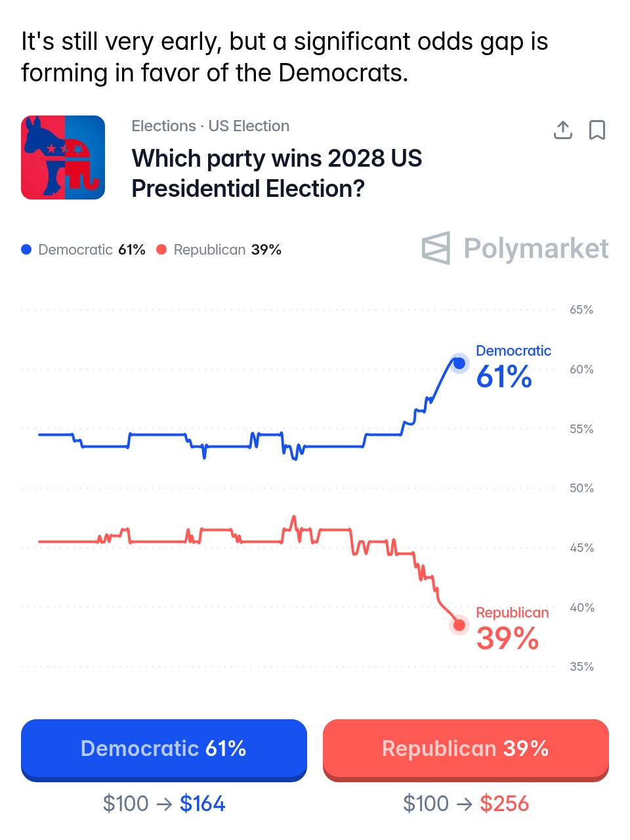Bookmark this election market
This screenshot has height=840, width=630.
pos(597,130)
